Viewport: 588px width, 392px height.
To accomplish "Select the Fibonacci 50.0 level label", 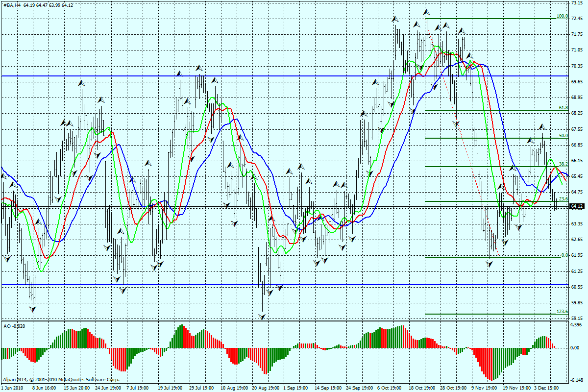I will click(x=563, y=136).
